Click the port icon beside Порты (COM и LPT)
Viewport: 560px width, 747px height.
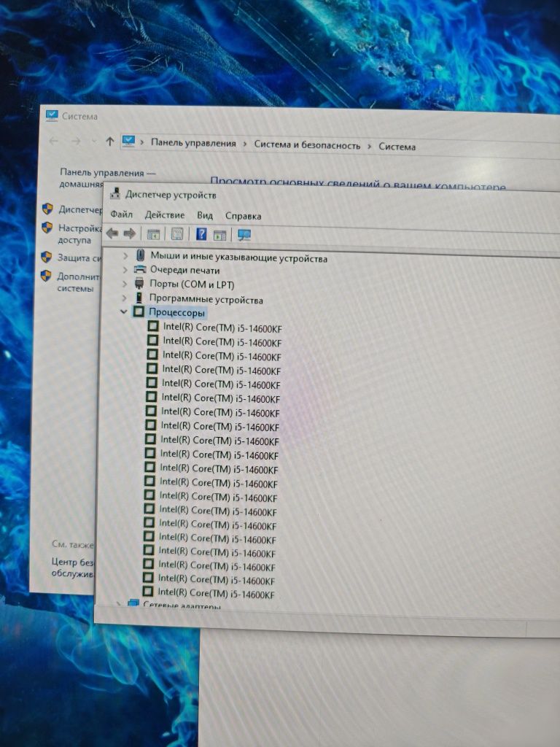(x=139, y=284)
